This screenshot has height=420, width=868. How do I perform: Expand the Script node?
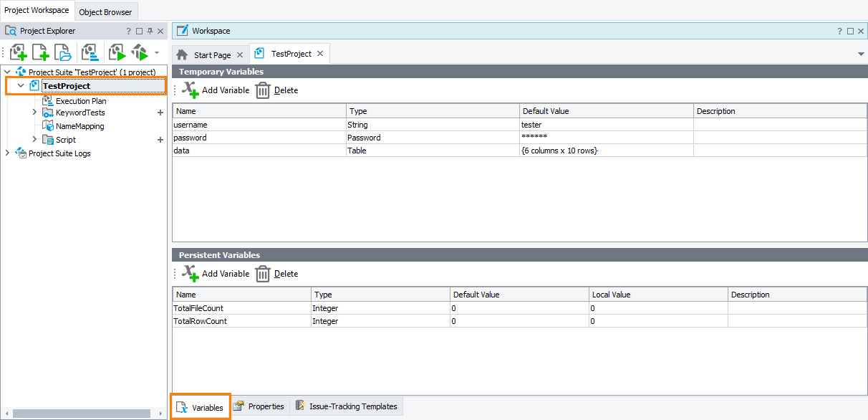pos(34,139)
